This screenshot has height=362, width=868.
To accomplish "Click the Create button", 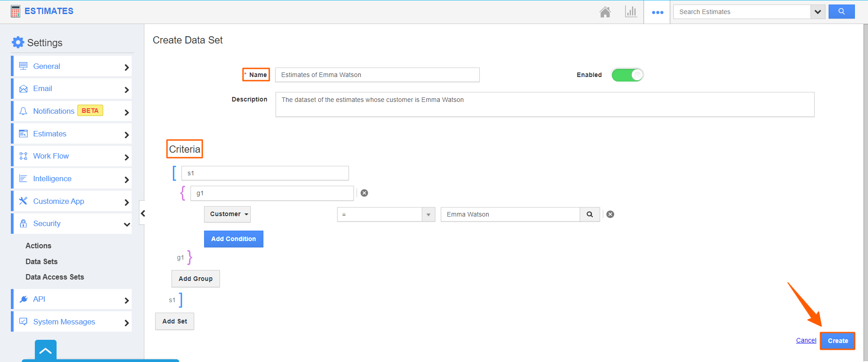I will pos(838,341).
